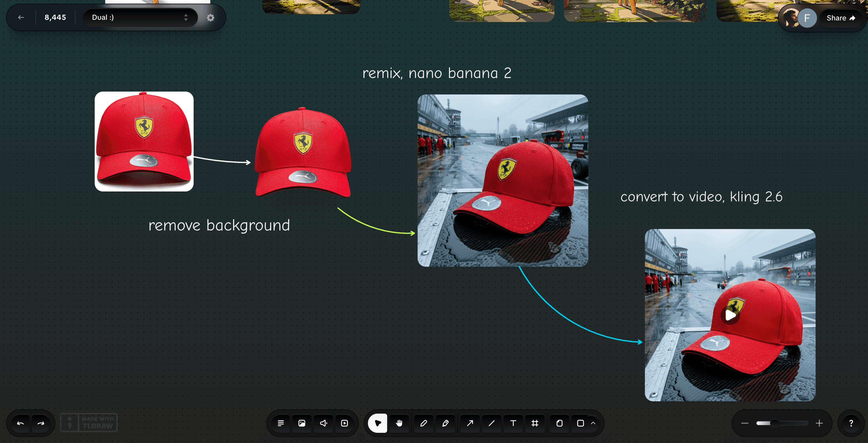Click the 'convert to video, kling 2.6' label

point(702,197)
